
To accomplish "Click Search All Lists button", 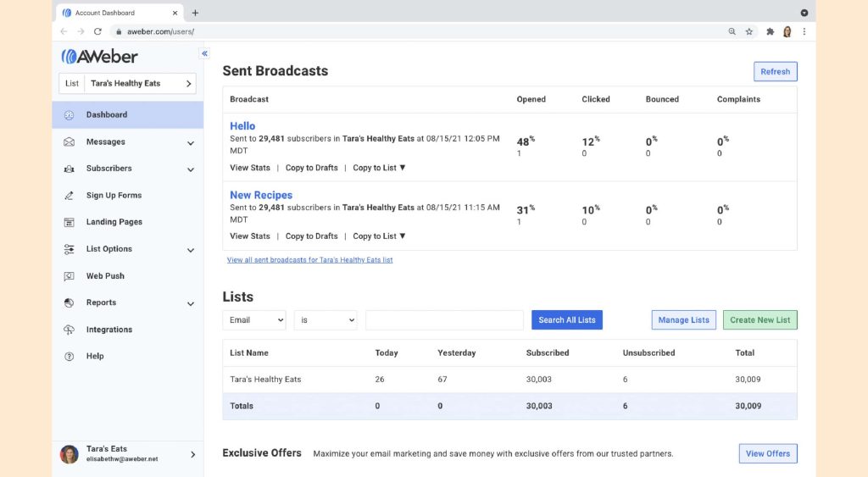I will [x=567, y=320].
